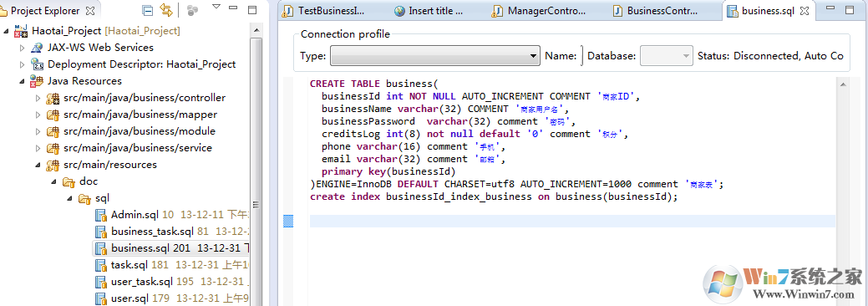This screenshot has width=868, height=306.
Task: Minimize the Project Explorer panel
Action: [234, 8]
